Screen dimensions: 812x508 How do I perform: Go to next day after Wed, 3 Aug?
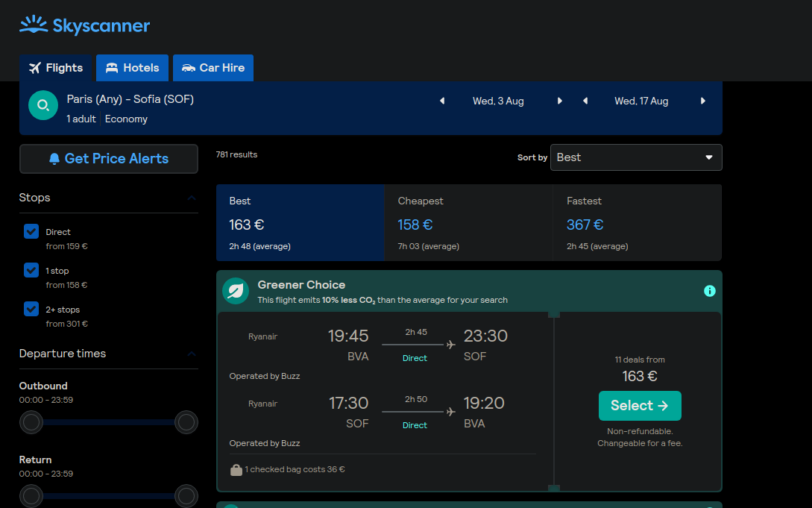560,101
